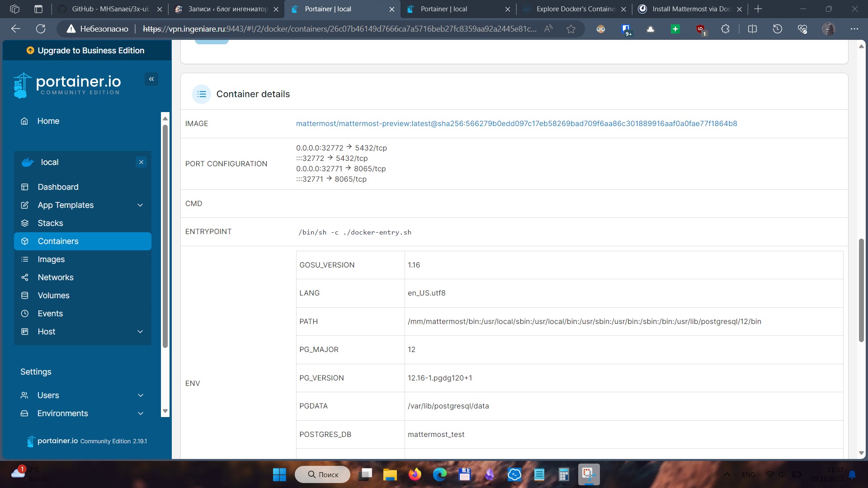This screenshot has width=868, height=488.
Task: Click the ENG language indicator
Action: [x=748, y=474]
